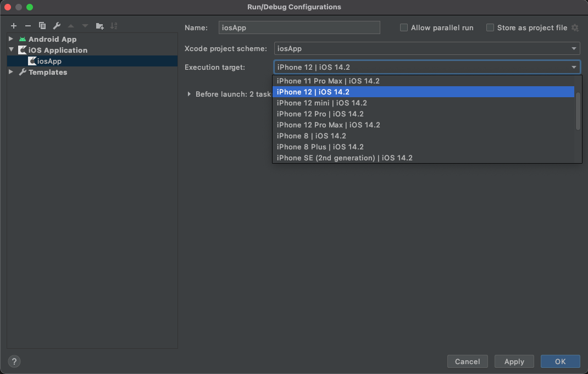
Task: Close the Execution target dropdown arrow
Action: (574, 67)
